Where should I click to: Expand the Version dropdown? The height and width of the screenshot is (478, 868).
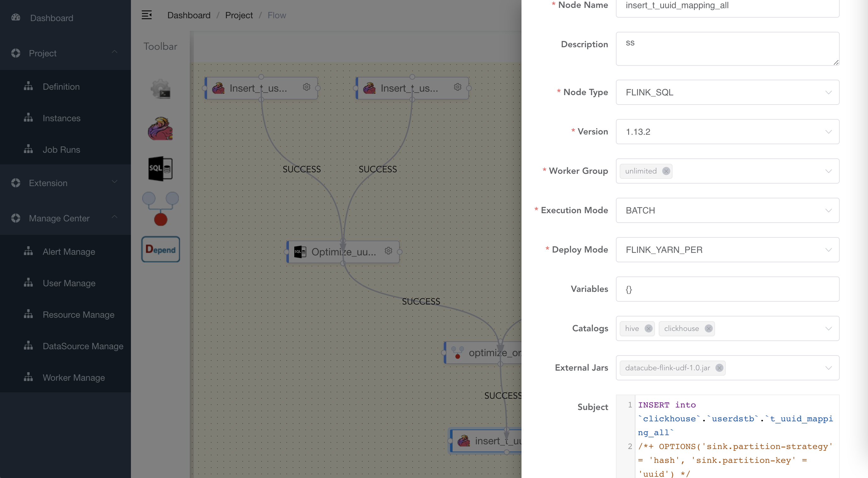(x=727, y=131)
